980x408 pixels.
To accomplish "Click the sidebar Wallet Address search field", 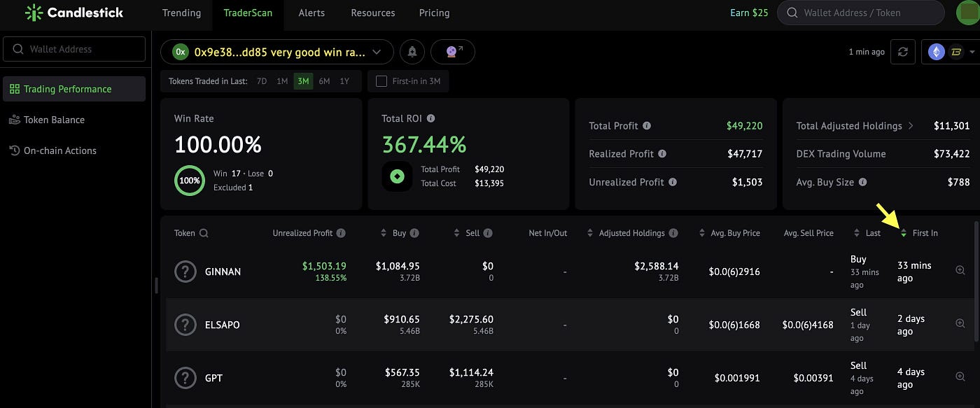I will (x=74, y=49).
